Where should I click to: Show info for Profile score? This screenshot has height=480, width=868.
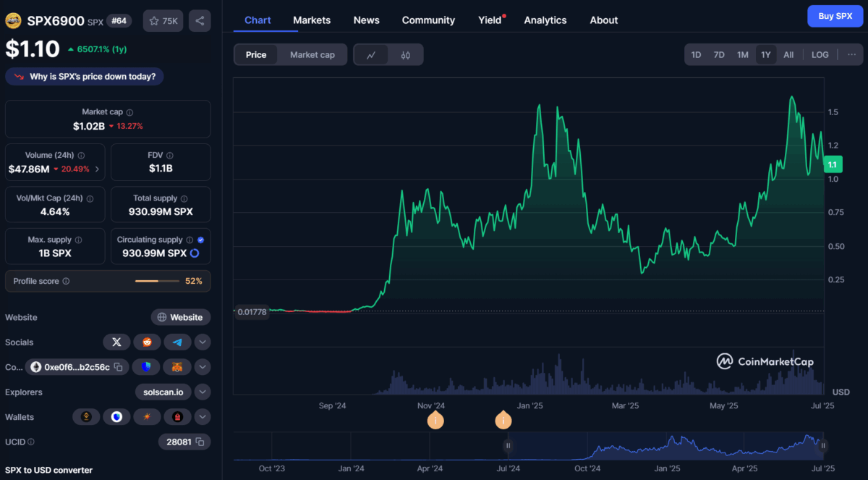point(66,281)
